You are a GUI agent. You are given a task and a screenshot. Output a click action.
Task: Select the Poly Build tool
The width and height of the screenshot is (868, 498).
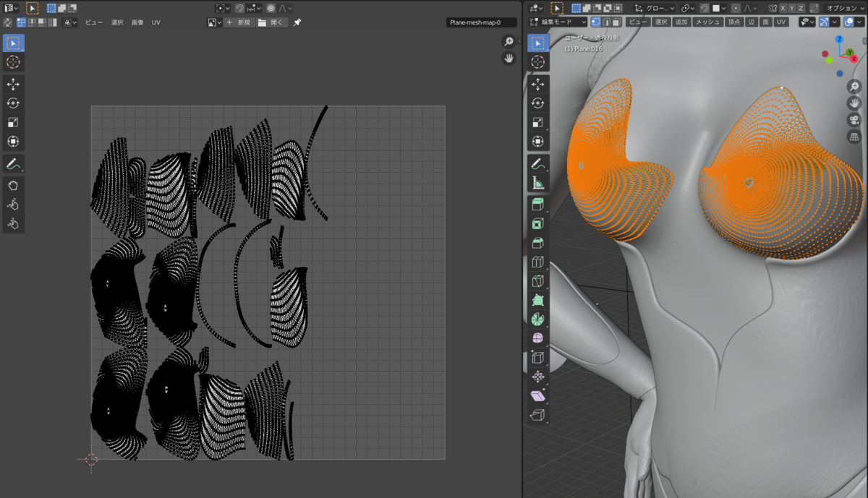tap(538, 299)
